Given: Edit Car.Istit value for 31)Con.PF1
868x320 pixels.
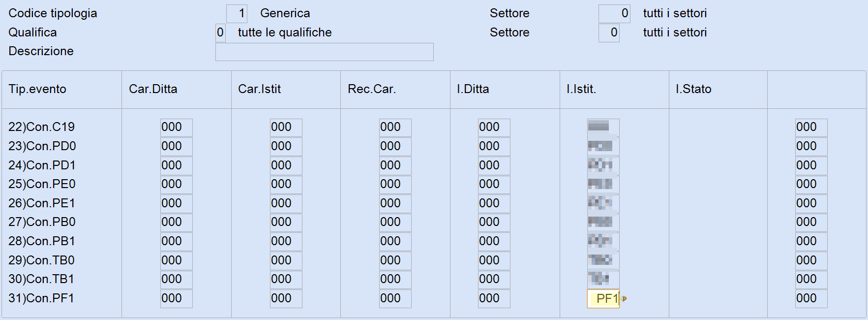Looking at the screenshot, I should 286,298.
